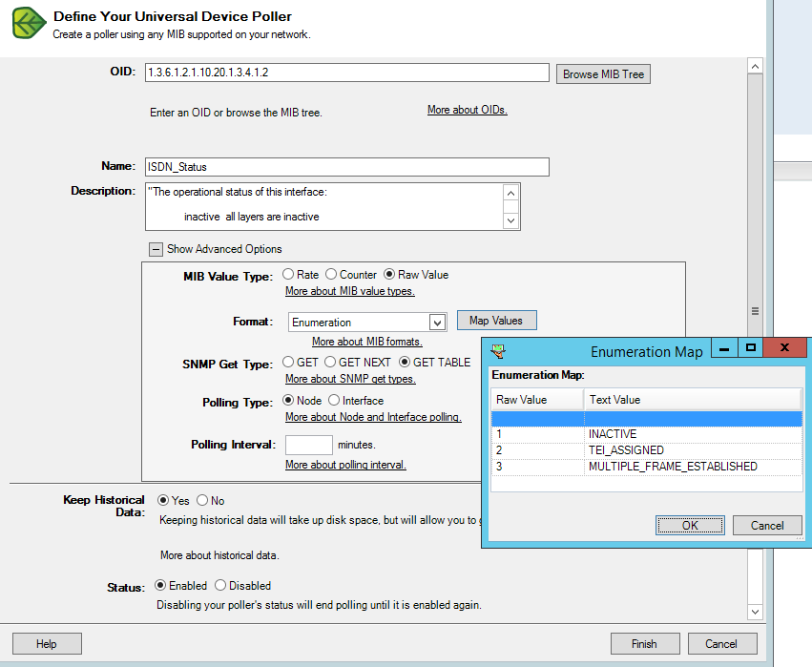Screen dimensions: 812x667
Task: Click the Text Value column header
Action: pyautogui.click(x=693, y=400)
